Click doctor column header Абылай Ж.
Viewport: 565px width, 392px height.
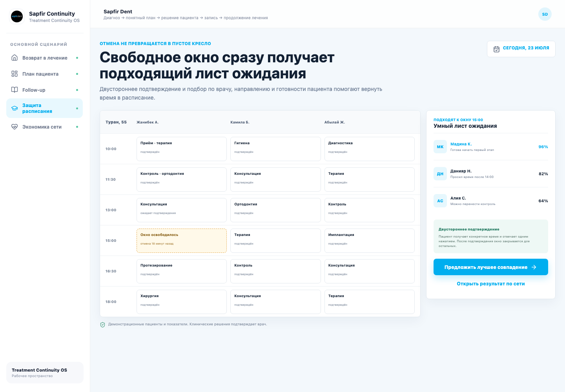coord(335,122)
